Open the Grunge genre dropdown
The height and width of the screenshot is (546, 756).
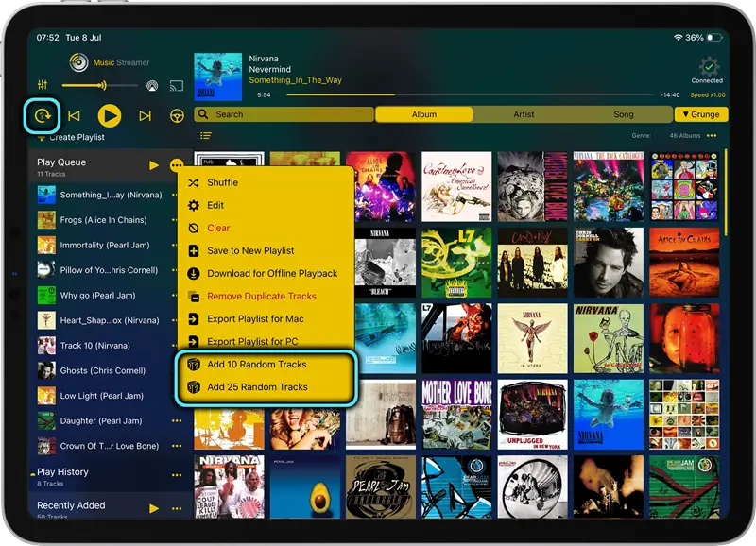[701, 114]
